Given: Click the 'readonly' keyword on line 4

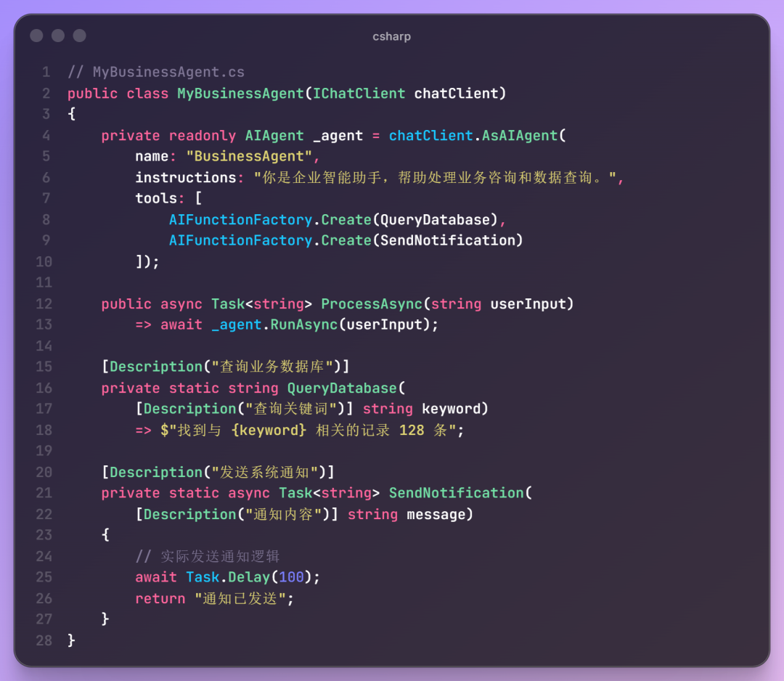Looking at the screenshot, I should (x=203, y=136).
